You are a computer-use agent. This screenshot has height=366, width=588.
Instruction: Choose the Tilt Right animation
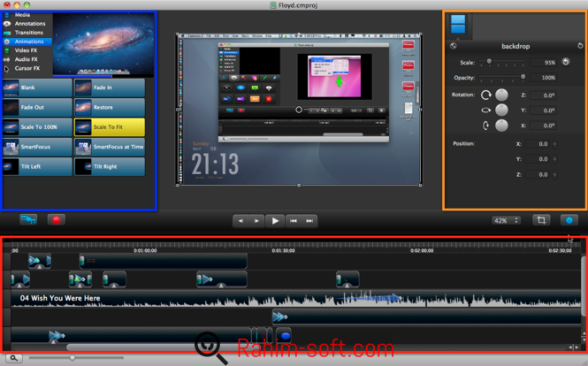pos(110,166)
